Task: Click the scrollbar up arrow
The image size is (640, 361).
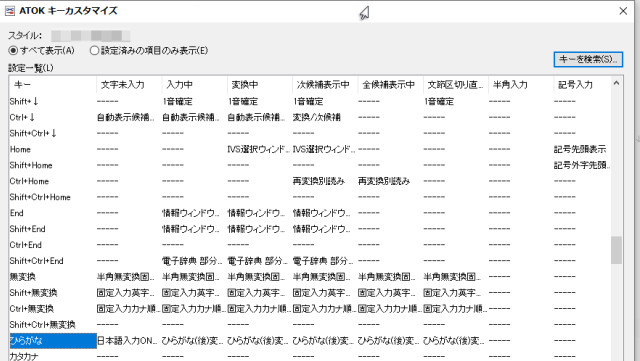Action: point(616,83)
